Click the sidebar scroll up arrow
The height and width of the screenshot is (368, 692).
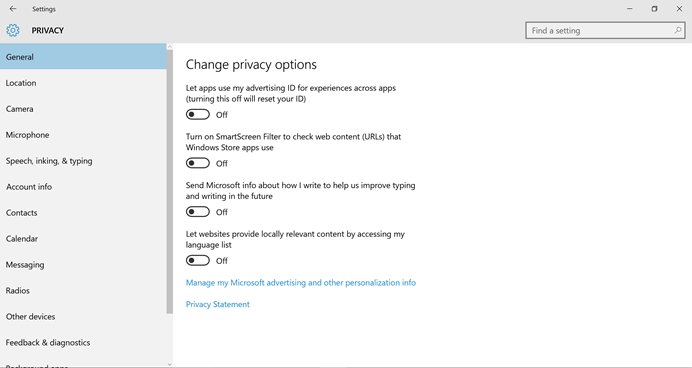pos(170,46)
